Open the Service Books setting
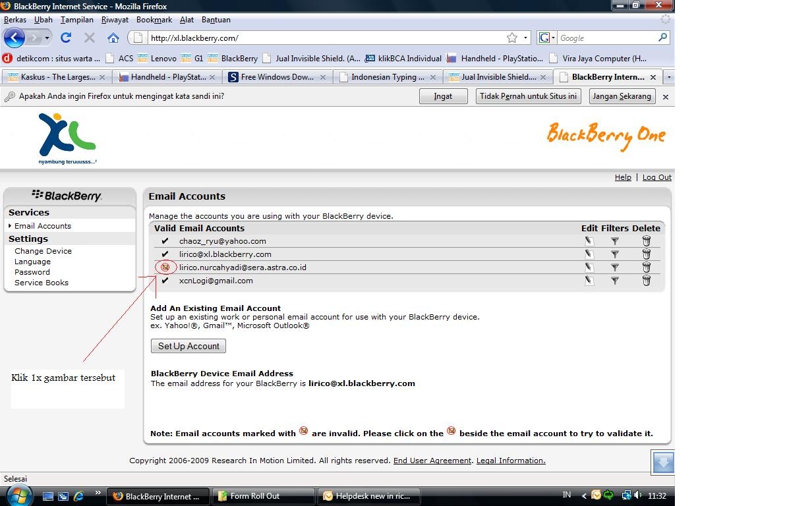Screen dimensions: 812x506 tap(42, 283)
